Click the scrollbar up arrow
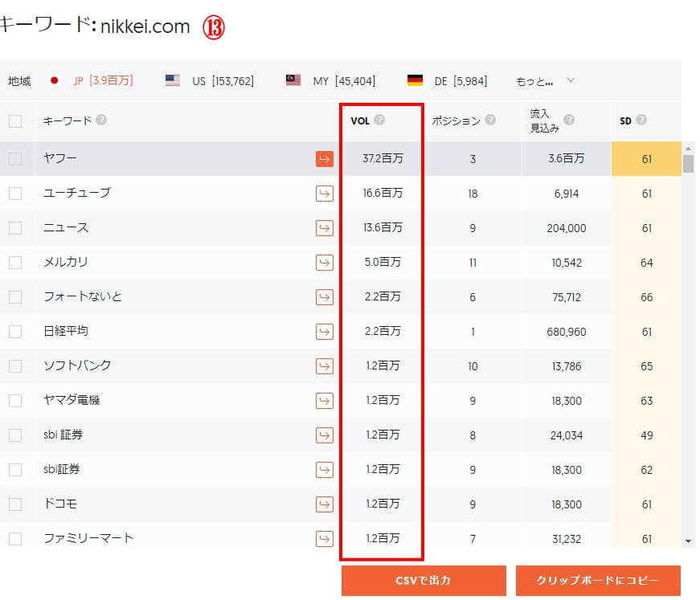 pos(688,149)
